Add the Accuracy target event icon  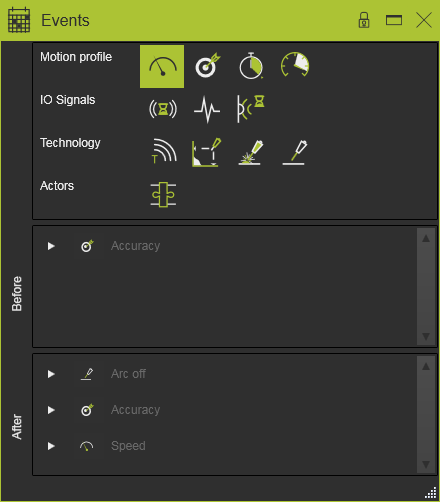[207, 65]
